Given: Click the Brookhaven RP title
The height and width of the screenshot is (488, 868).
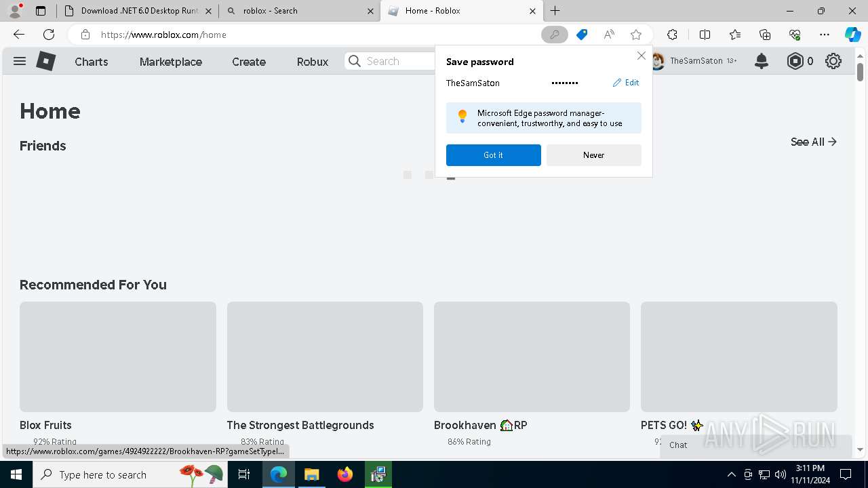Looking at the screenshot, I should click(x=481, y=425).
